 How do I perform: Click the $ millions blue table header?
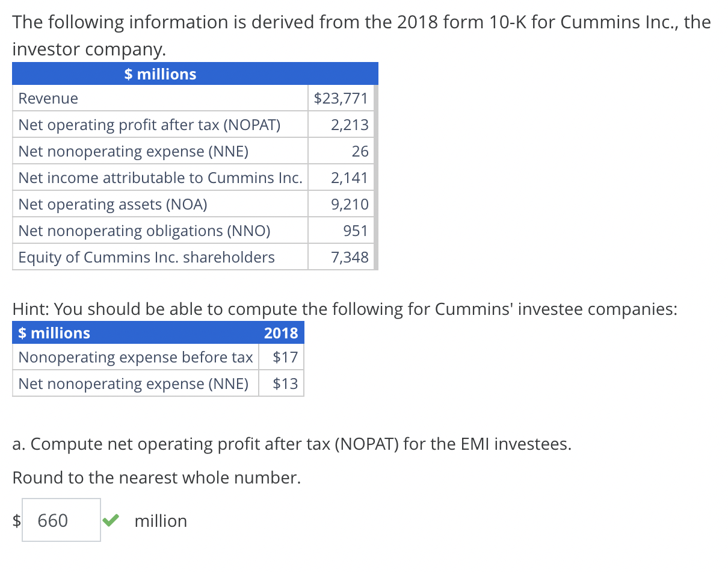point(159,73)
